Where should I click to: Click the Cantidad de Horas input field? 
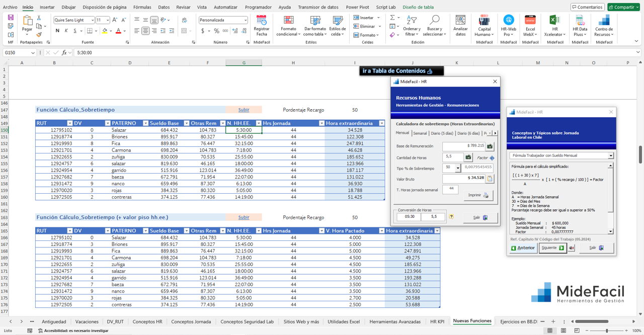click(452, 157)
